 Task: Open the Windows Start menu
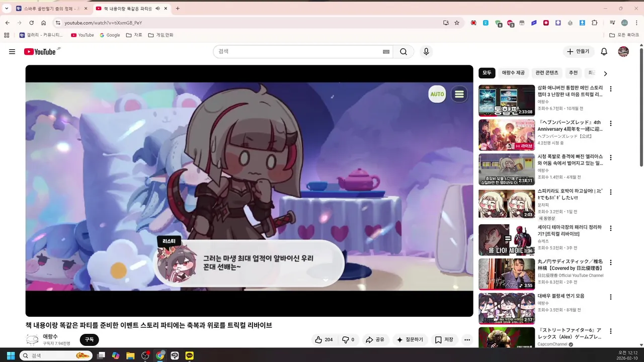pyautogui.click(x=11, y=355)
